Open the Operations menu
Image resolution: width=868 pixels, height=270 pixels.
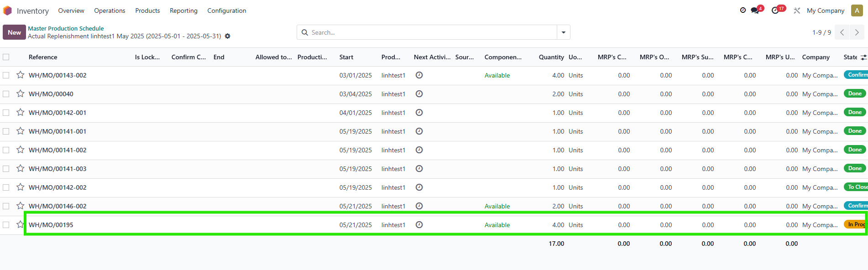pyautogui.click(x=110, y=10)
